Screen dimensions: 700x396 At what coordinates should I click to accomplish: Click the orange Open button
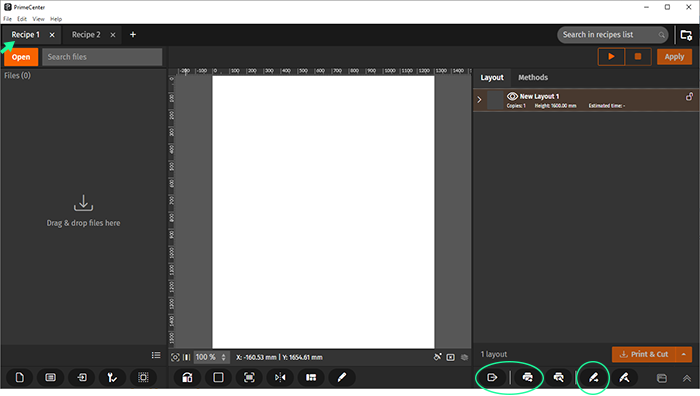[x=21, y=57]
